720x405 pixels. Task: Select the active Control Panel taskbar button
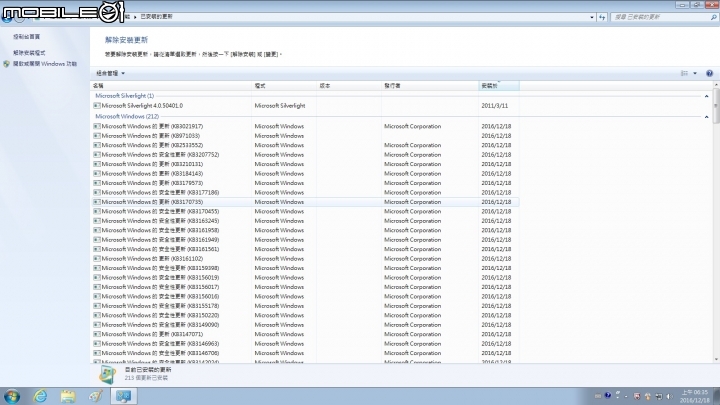coord(124,396)
